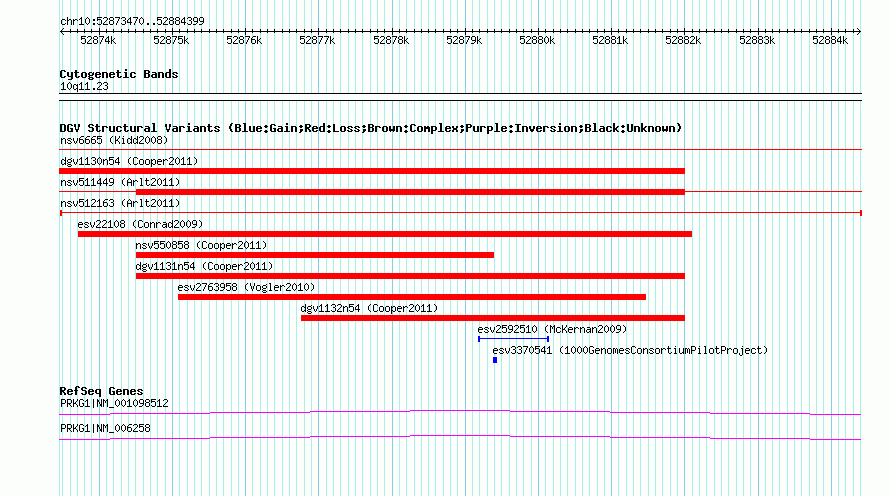Viewport: 890px width, 496px height.
Task: Open the DGV Structural Variants track heading
Action: [x=371, y=128]
